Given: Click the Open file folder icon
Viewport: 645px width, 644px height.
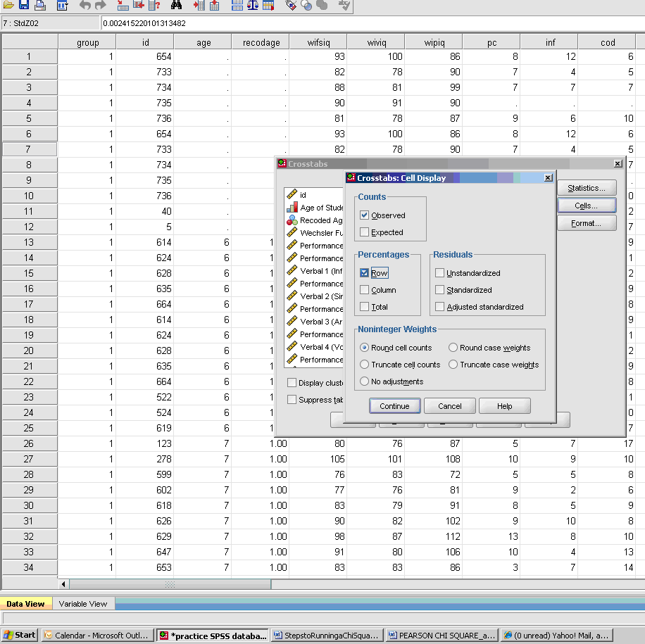Looking at the screenshot, I should [x=8, y=6].
